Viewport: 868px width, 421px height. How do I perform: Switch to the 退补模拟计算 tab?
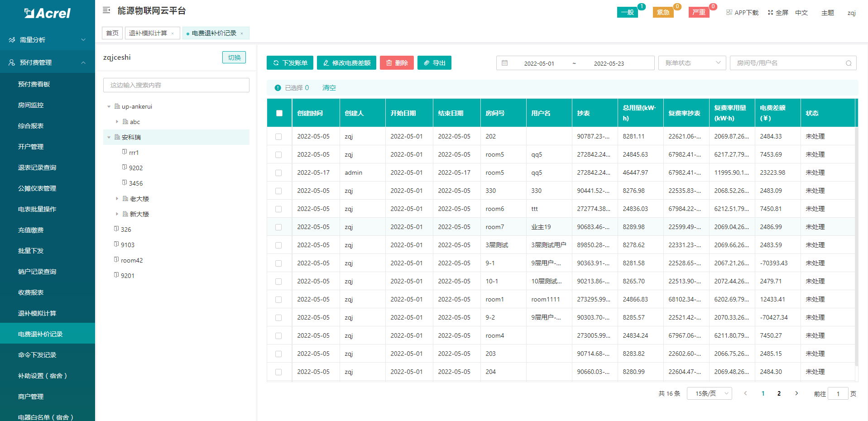coord(148,33)
